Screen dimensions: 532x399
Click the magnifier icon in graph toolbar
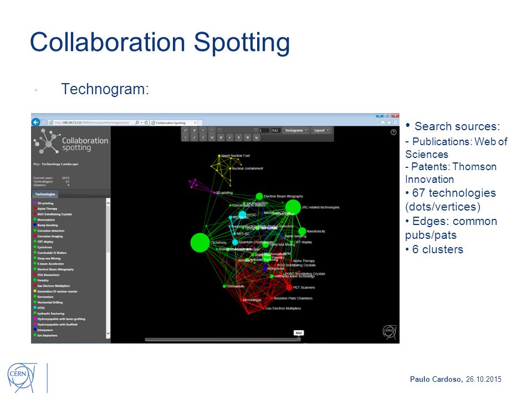[185, 130]
